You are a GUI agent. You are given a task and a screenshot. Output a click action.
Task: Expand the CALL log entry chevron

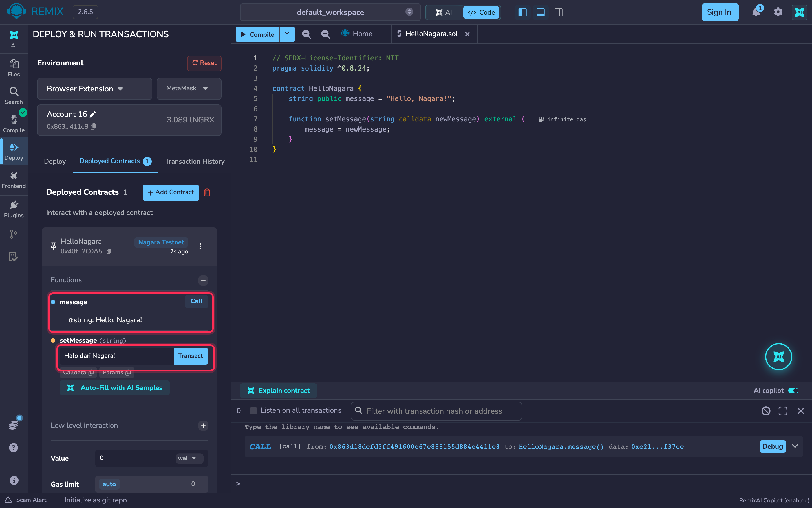795,446
